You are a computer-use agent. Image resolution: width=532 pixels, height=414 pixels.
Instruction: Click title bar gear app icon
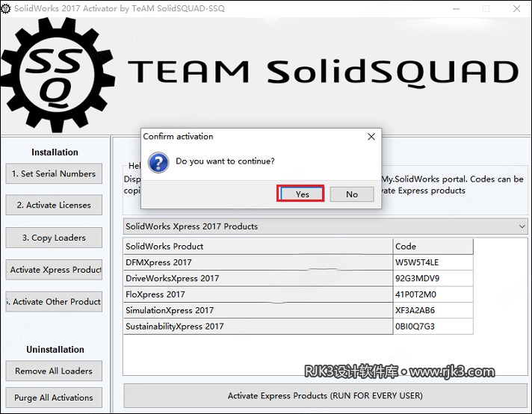[x=5, y=8]
